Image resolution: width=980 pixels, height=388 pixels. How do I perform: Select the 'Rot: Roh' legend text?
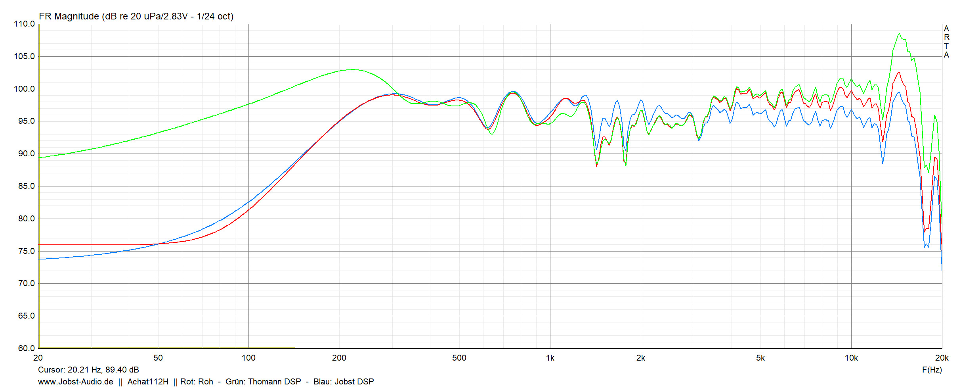coord(197,382)
